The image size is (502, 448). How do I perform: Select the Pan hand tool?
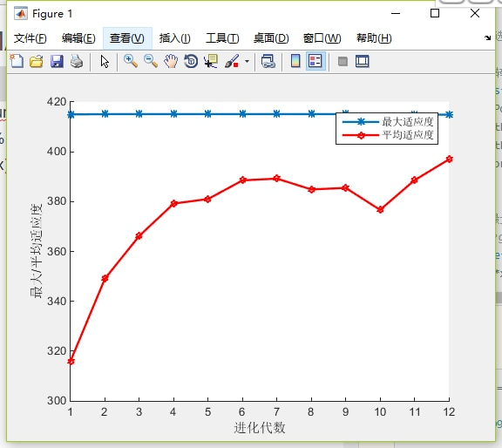tap(171, 61)
